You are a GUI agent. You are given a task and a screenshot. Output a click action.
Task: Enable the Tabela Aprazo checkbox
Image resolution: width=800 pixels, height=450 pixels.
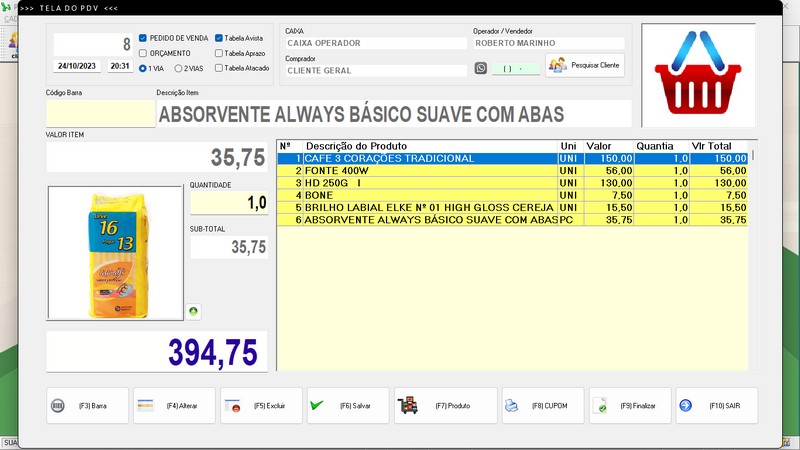click(x=219, y=53)
